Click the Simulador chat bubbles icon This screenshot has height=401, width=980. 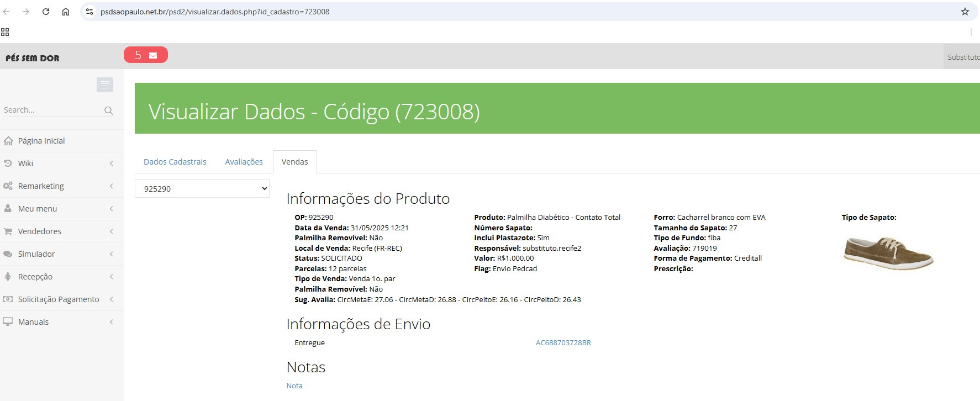coord(8,254)
